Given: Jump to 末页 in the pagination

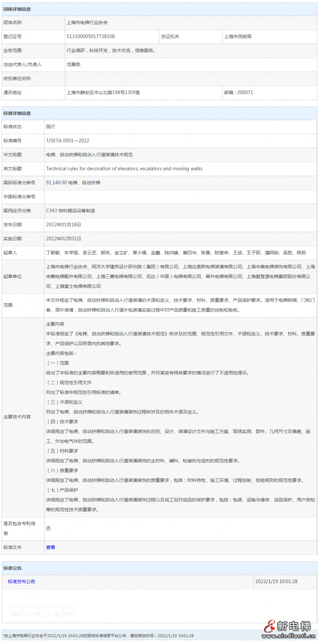Looking at the screenshot, I should 69,614.
